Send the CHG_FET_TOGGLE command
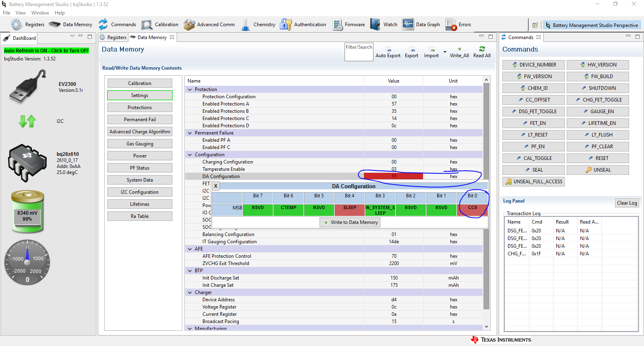 point(598,100)
